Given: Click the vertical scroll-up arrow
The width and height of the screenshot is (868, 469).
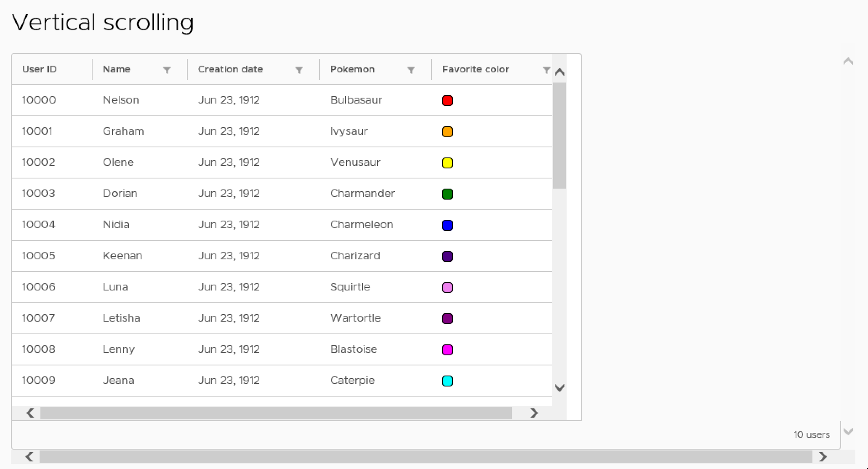Looking at the screenshot, I should [559, 72].
